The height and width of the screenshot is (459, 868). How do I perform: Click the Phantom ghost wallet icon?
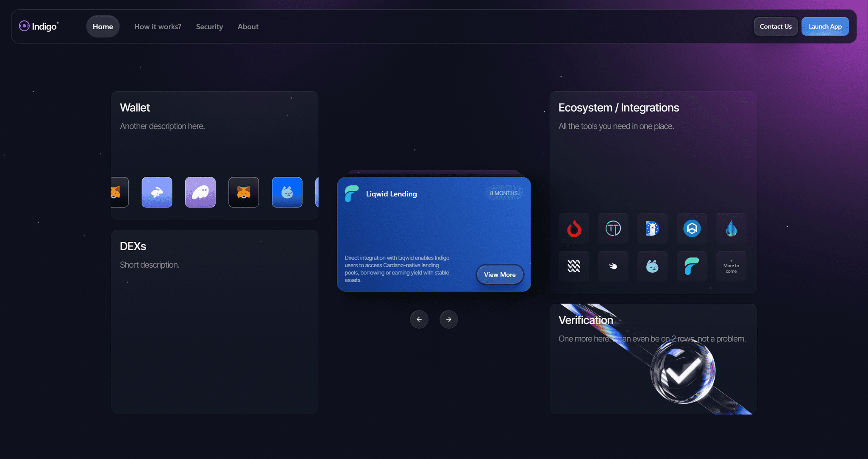point(200,192)
